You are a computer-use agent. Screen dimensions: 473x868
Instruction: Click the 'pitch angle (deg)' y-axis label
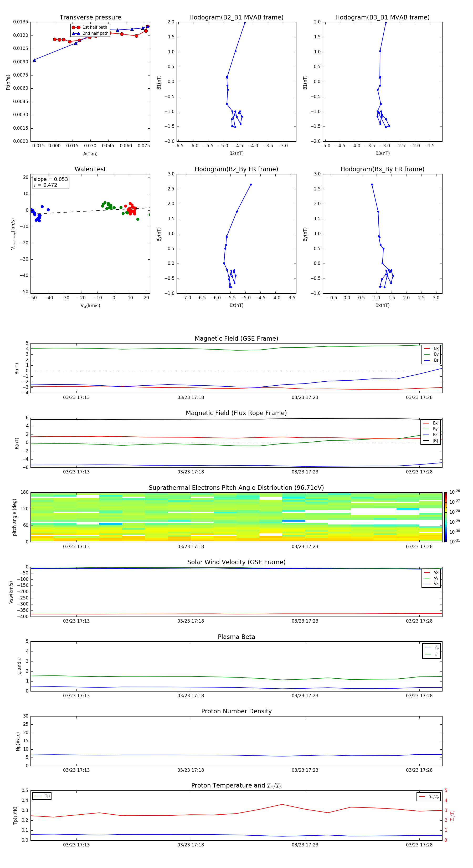coord(14,517)
